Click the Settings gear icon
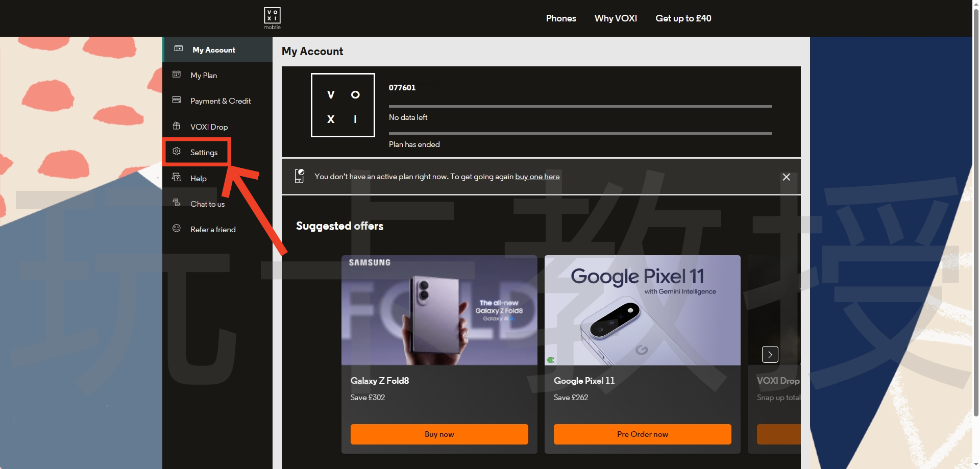 [177, 152]
